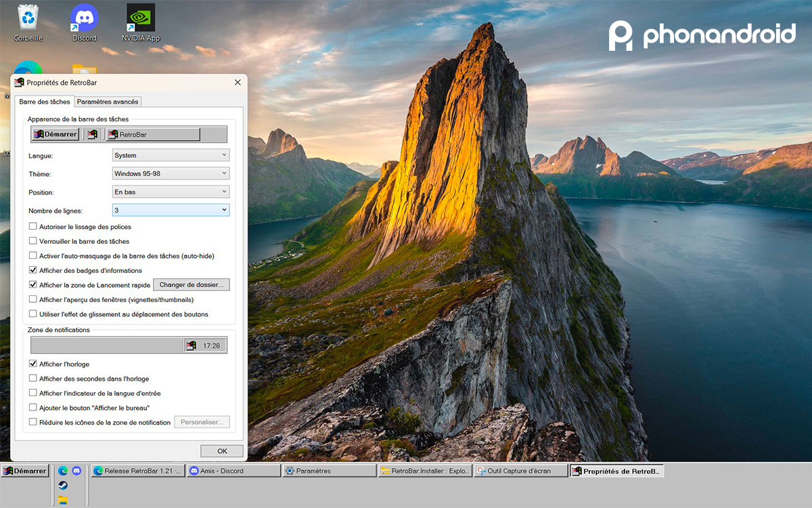Launch Microsoft Edge from quick launch
Viewport: 812px width, 508px height.
click(x=63, y=471)
